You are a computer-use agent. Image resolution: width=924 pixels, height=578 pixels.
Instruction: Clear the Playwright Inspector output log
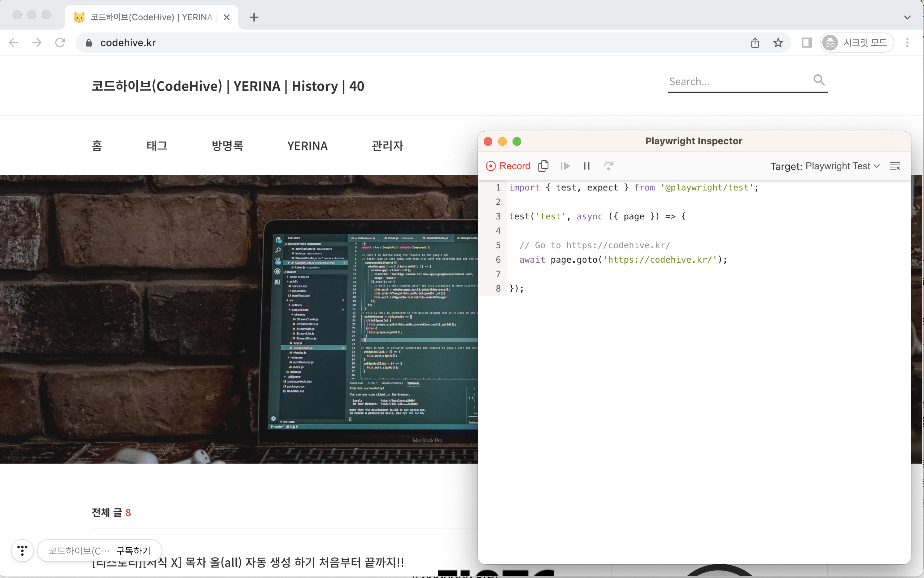895,166
